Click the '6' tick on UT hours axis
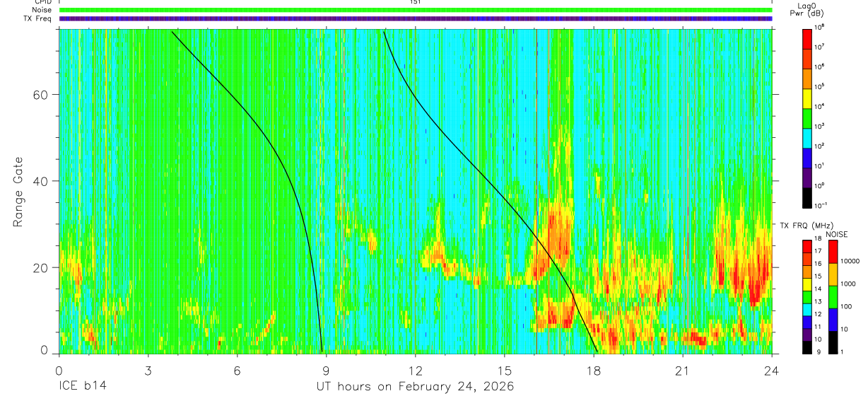This screenshot has width=868, height=401. (x=237, y=370)
